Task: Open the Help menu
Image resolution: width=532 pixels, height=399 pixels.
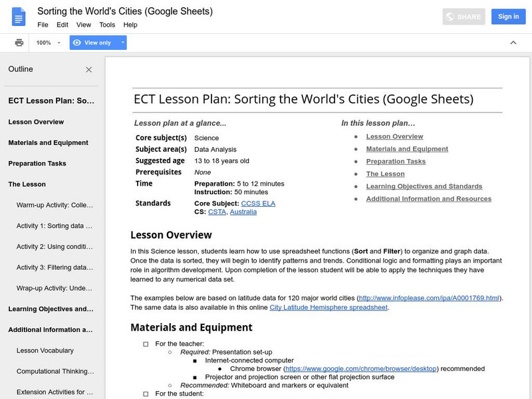Action: [x=130, y=25]
